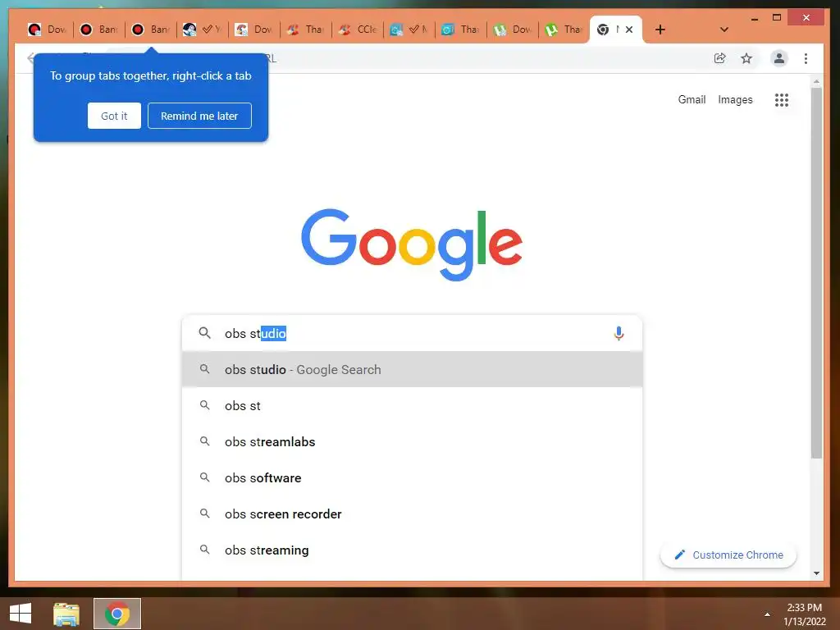Choose the 'obs streamlabs' suggestion
The image size is (840, 630).
point(412,442)
